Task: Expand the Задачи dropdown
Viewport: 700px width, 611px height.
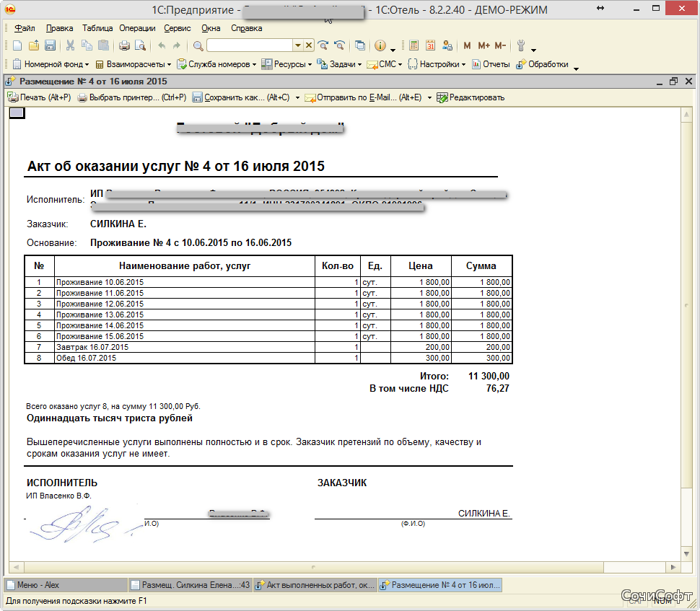Action: pos(359,65)
